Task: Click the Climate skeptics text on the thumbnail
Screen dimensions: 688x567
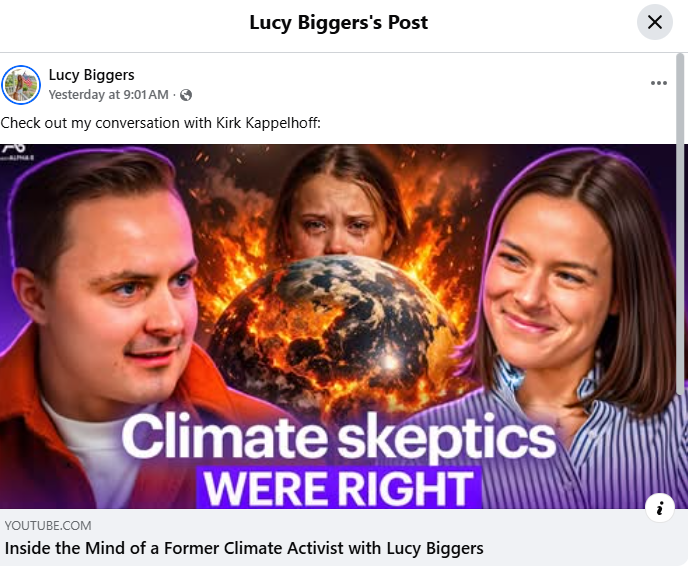Action: 339,438
